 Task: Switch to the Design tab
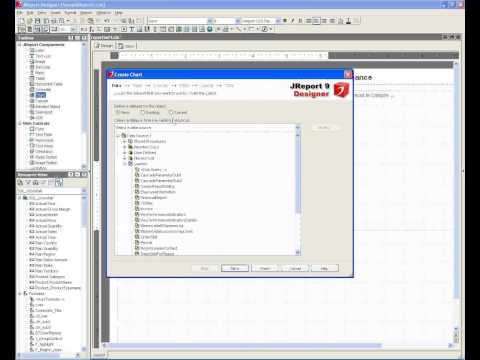coord(104,46)
